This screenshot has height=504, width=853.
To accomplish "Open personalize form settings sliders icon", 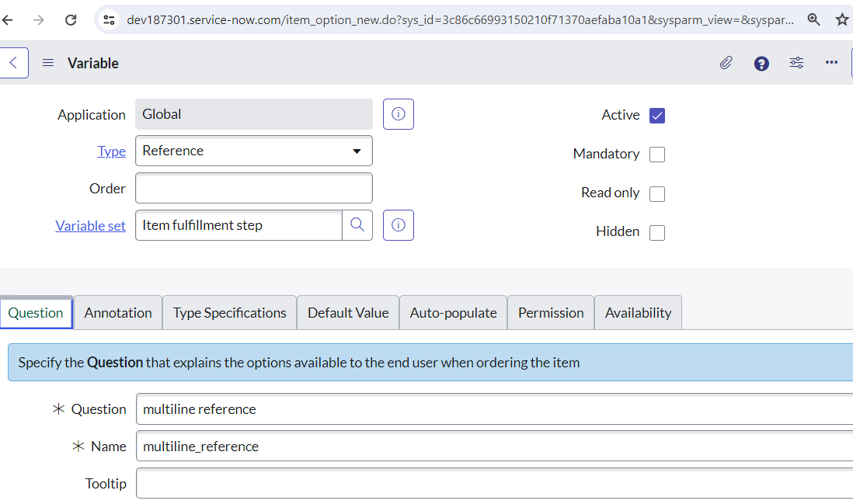I will (x=796, y=63).
